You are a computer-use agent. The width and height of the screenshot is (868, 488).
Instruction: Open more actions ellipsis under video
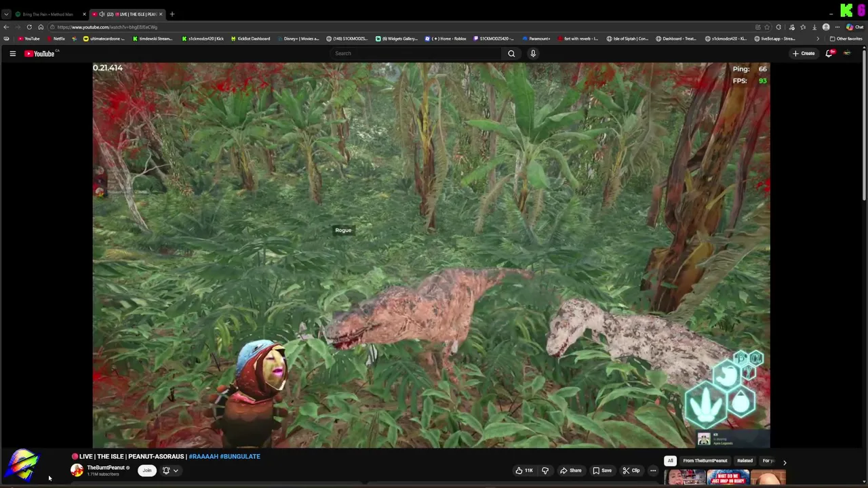(x=653, y=470)
